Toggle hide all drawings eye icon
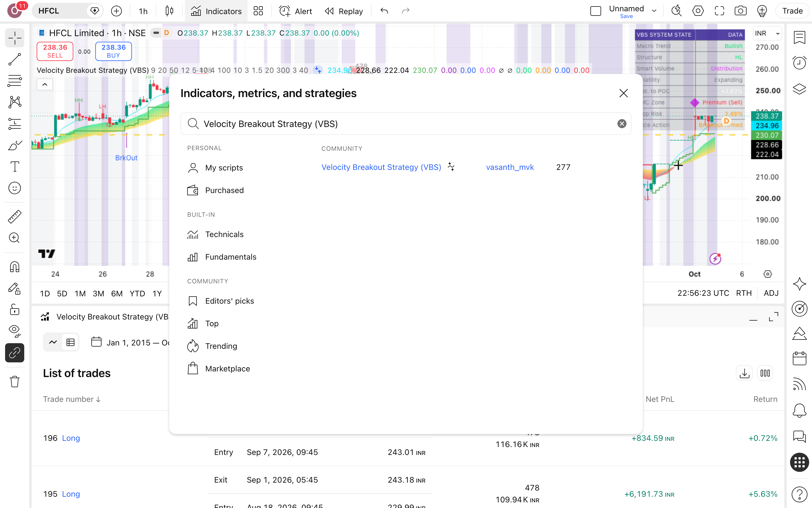Viewport: 812px width, 508px height. click(x=14, y=331)
